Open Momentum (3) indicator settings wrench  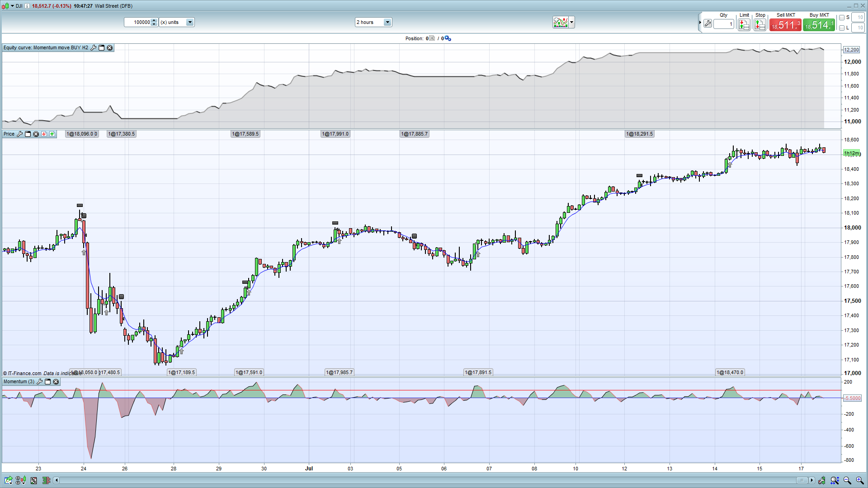(39, 381)
